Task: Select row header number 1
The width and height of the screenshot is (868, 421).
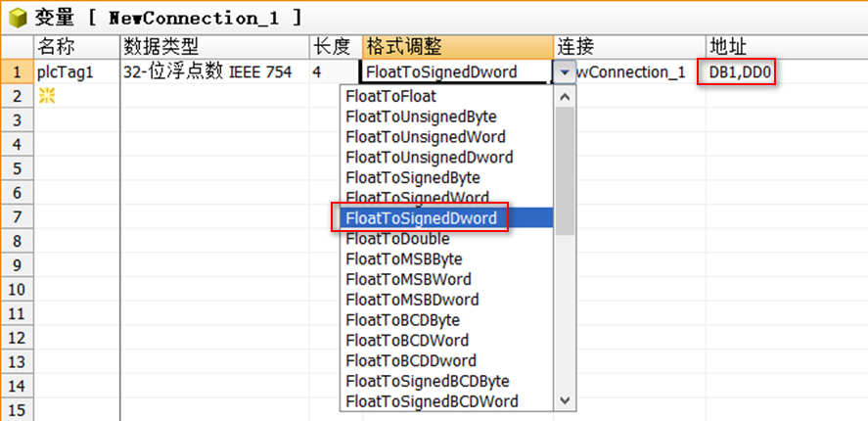Action: tap(17, 71)
